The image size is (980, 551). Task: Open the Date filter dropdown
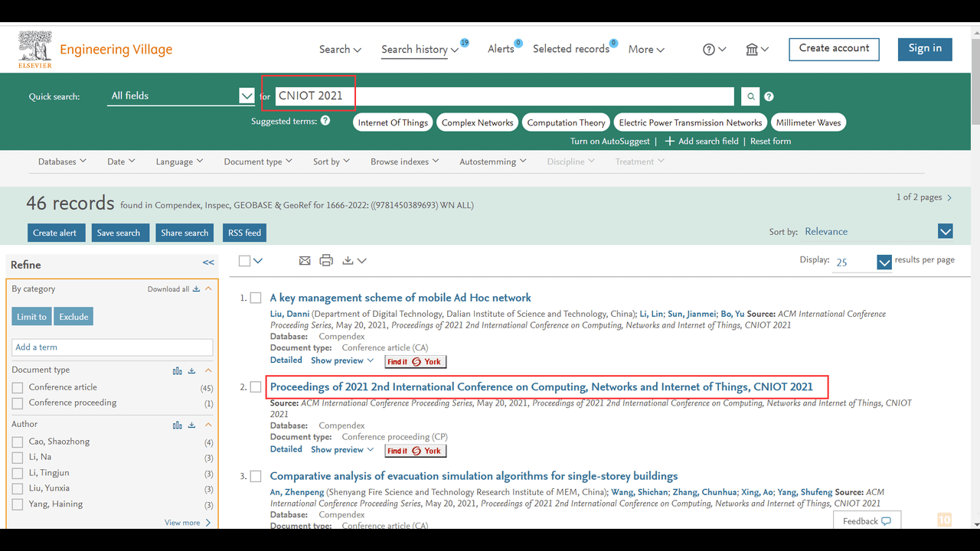121,161
